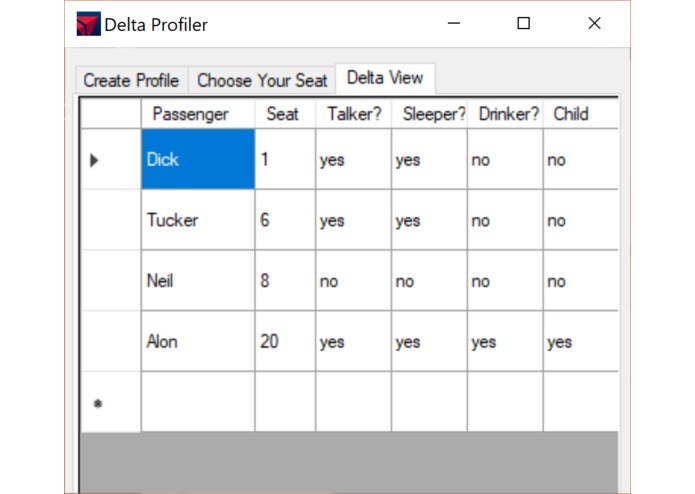Click the empty Talker? cell in new row
This screenshot has width=695, height=494.
(x=354, y=402)
